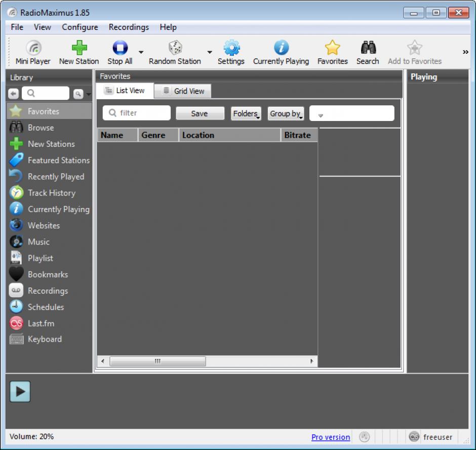Open Currently Playing in the sidebar
This screenshot has height=450, width=476.
49,209
